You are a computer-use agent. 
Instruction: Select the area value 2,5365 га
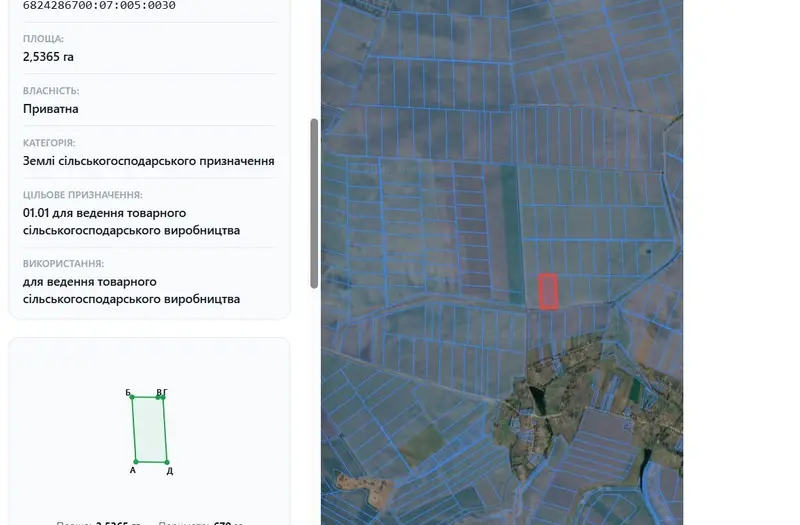(48, 57)
